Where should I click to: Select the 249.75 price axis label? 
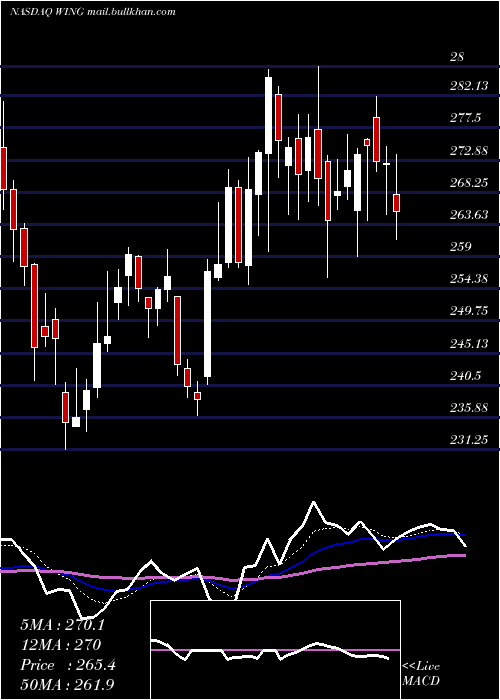click(468, 311)
